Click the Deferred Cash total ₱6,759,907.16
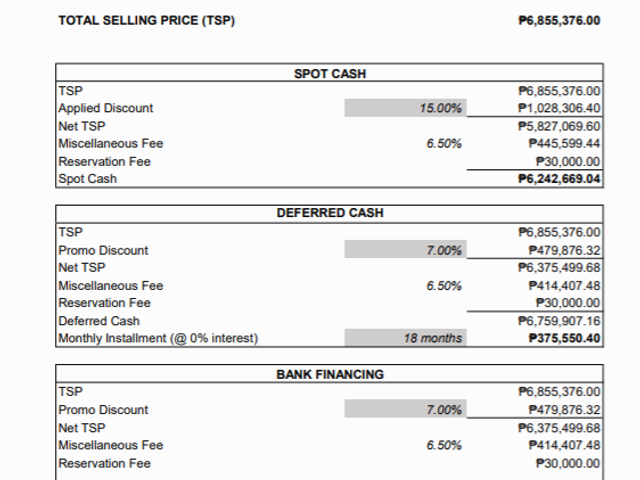640x480 pixels. [x=559, y=321]
